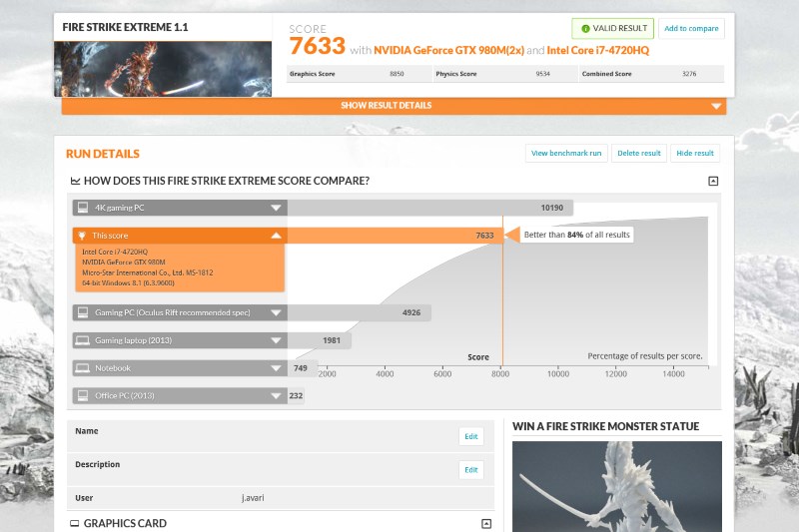Click the 7633 orange score bar
799x532 pixels.
click(396, 236)
